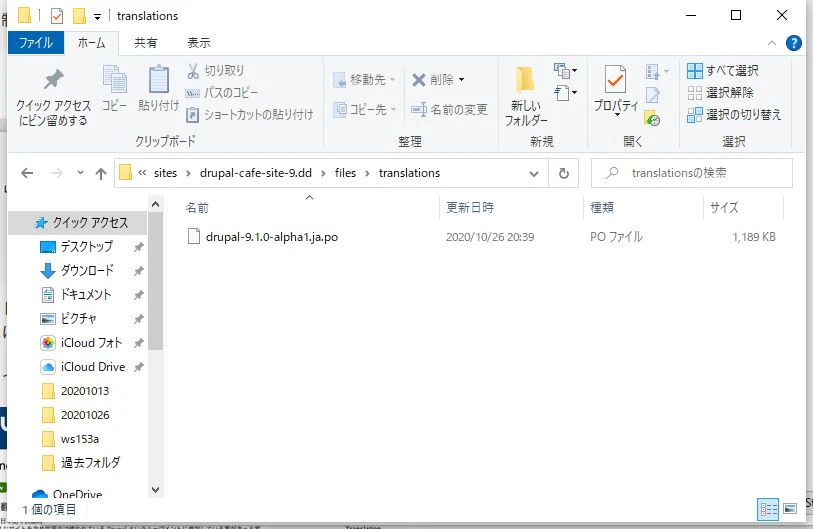Collapse the ribbon with the chevron
This screenshot has width=813, height=529.
click(x=772, y=43)
